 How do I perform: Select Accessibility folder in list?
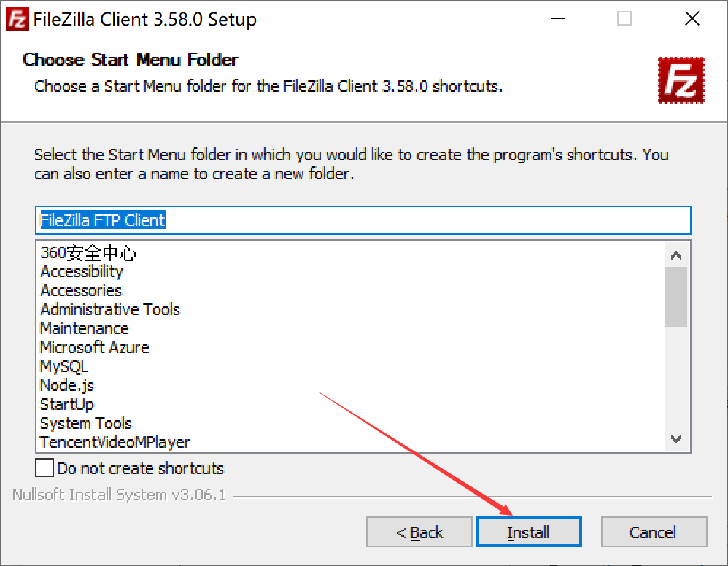[82, 271]
